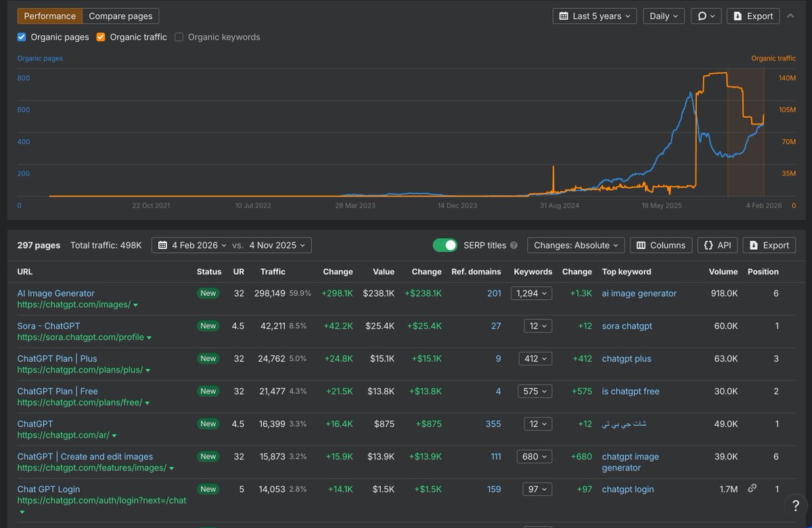The image size is (812, 528).
Task: Click the 'is chatgpt free' top keyword
Action: (x=631, y=391)
